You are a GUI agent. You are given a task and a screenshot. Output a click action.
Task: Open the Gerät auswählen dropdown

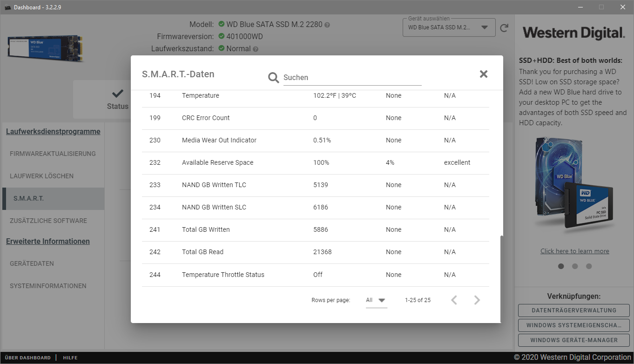coord(449,27)
